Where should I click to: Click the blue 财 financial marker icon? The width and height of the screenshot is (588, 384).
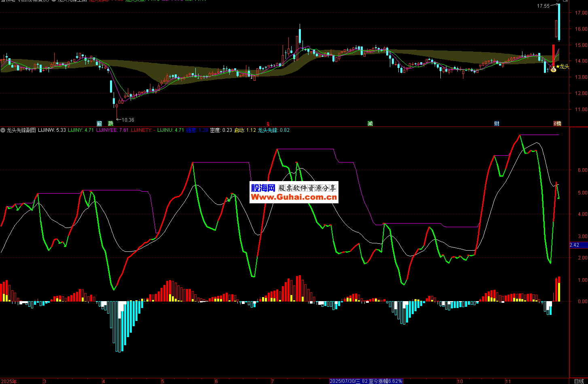tap(497, 123)
